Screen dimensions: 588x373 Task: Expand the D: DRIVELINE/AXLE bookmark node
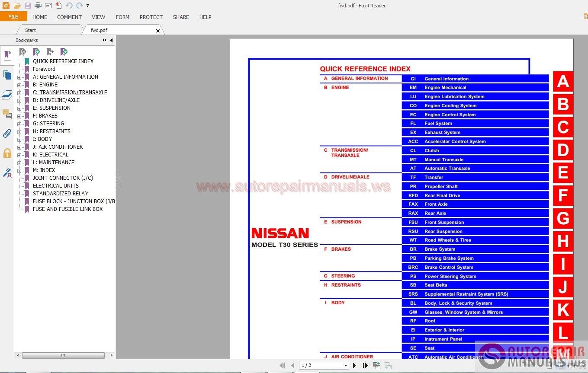click(x=19, y=101)
